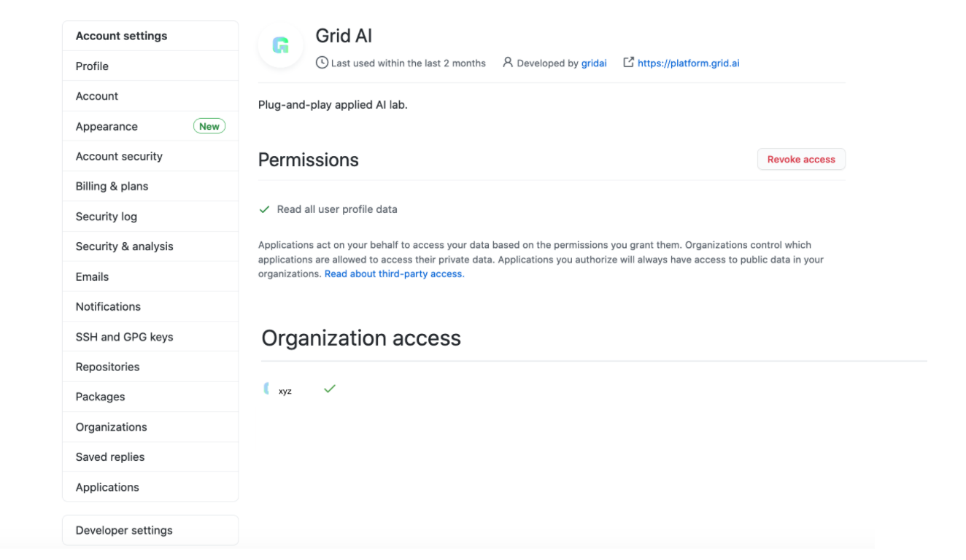This screenshot has width=966, height=560.
Task: Click the clock icon beside Last used
Action: [x=322, y=63]
